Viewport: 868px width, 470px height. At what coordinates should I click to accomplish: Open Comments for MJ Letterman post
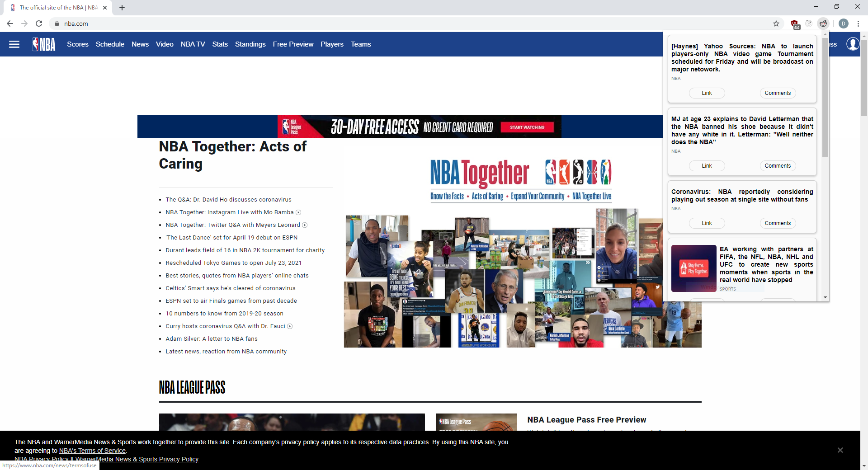click(x=778, y=166)
